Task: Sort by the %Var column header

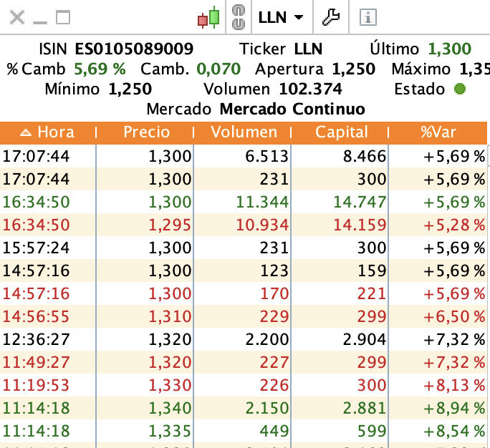Action: (x=438, y=132)
